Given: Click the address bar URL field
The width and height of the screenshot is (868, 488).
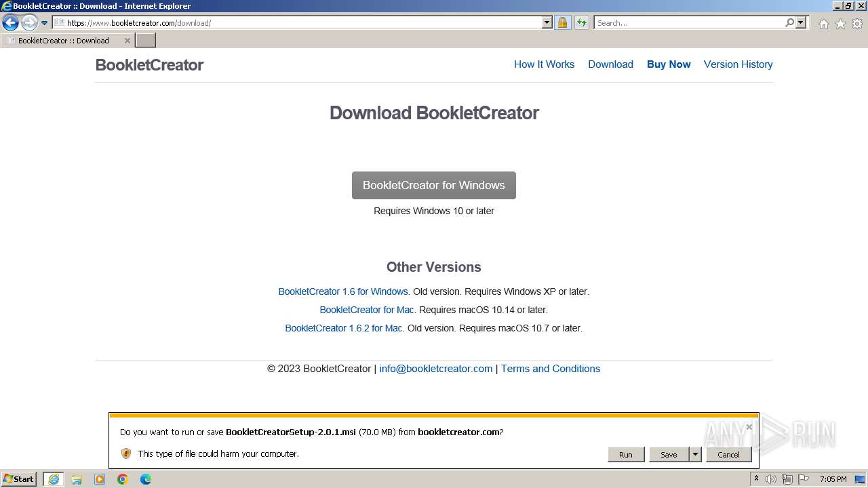Looking at the screenshot, I should 297,23.
